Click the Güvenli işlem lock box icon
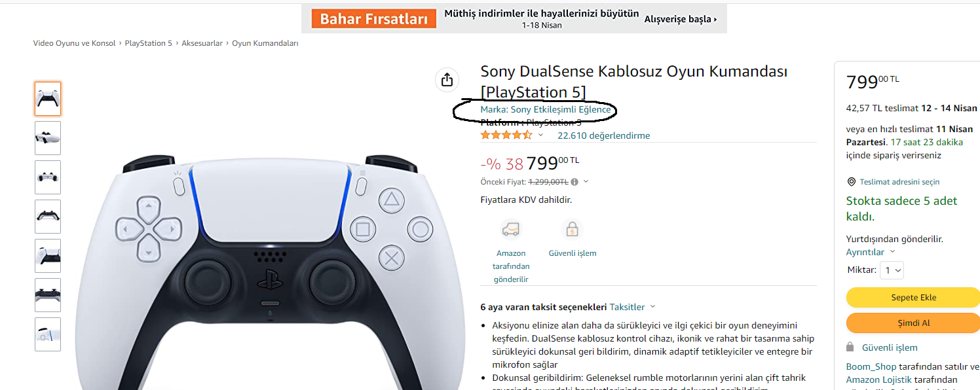Image resolution: width=980 pixels, height=390 pixels. pos(572,230)
